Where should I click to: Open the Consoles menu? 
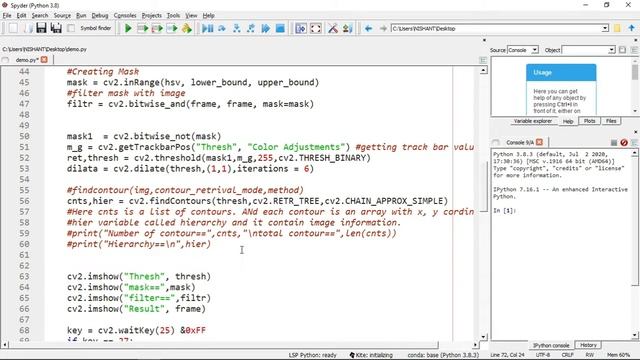125,16
